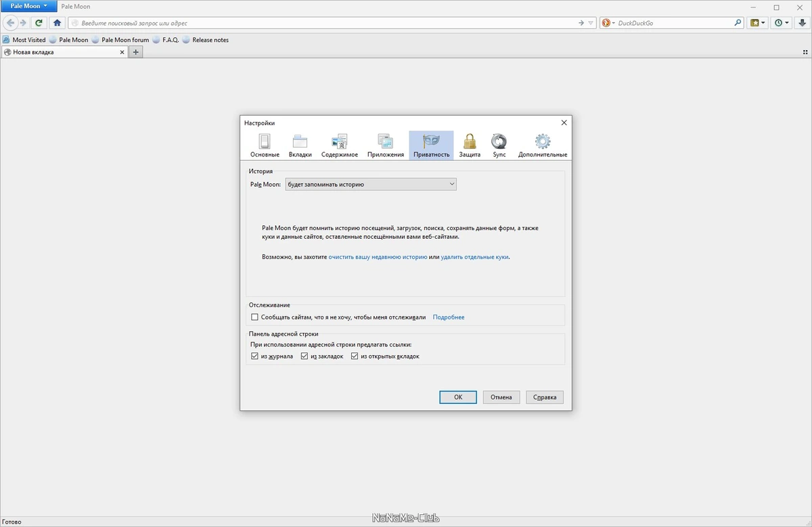The image size is (812, 527).
Task: Open the address bar history dropdown
Action: click(591, 23)
